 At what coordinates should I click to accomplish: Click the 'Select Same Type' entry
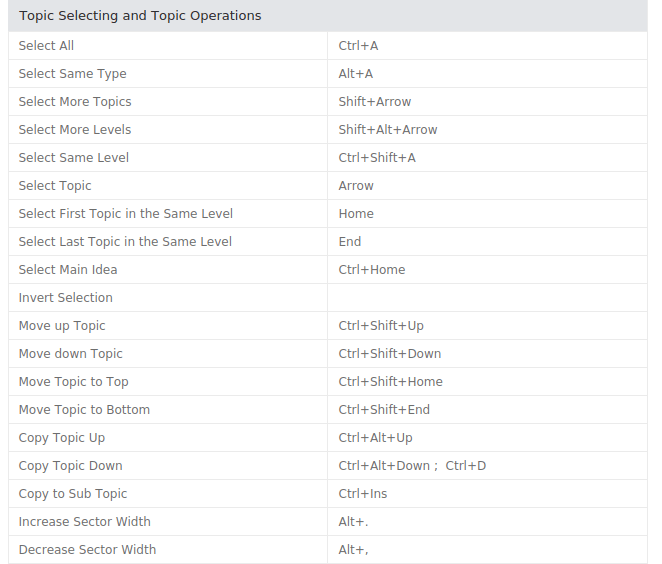click(x=73, y=73)
